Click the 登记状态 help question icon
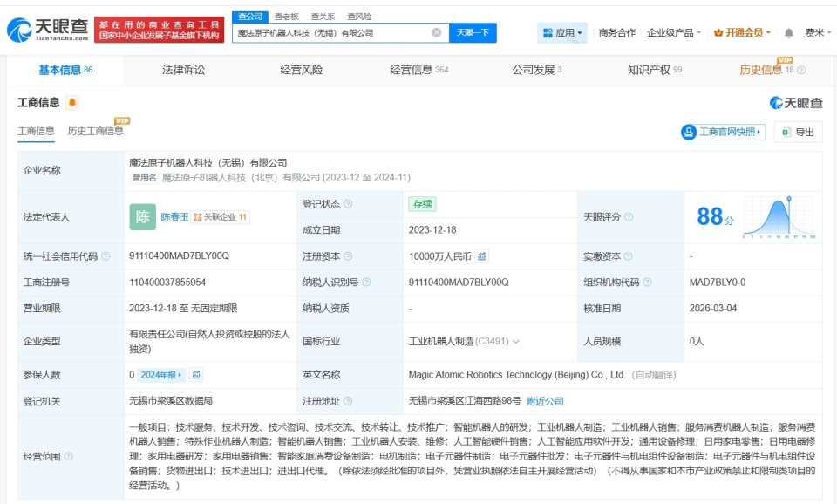 [x=348, y=203]
